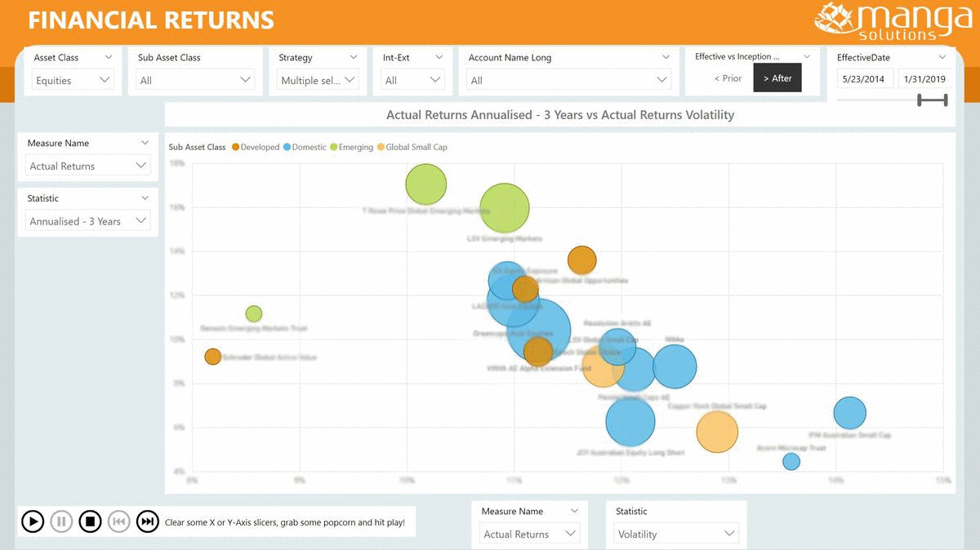Click the chart title text
The width and height of the screenshot is (980, 550).
coord(560,115)
